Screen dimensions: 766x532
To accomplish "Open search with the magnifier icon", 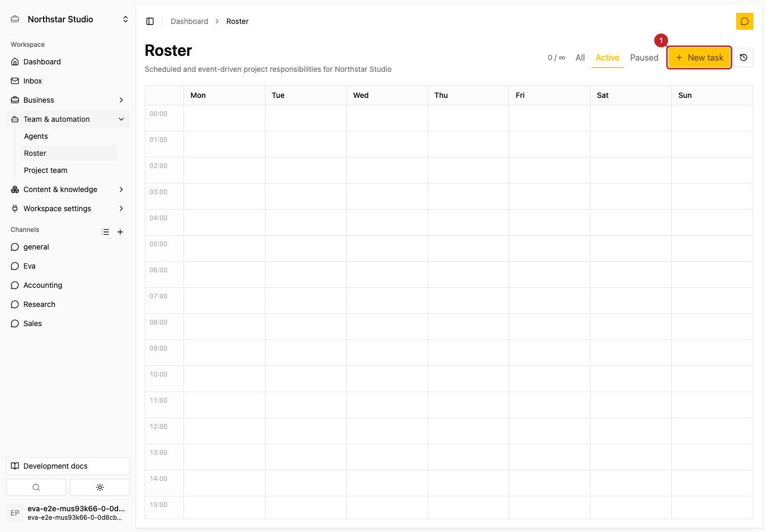I will point(36,487).
